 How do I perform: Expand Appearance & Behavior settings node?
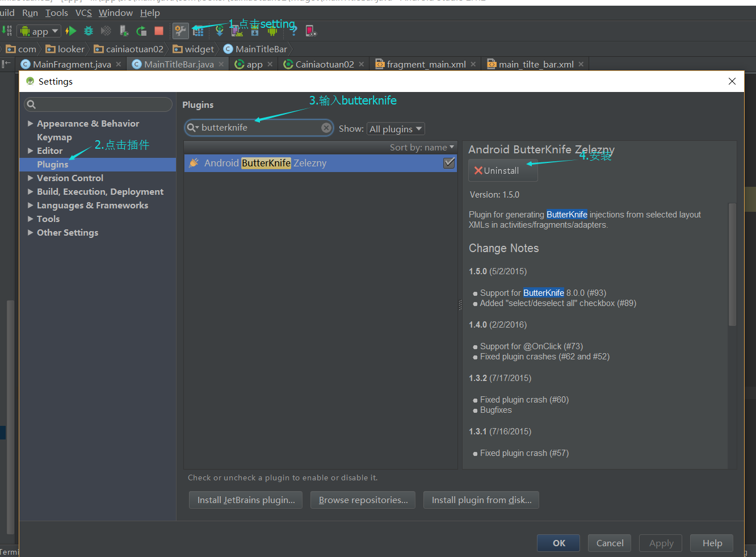click(x=31, y=123)
